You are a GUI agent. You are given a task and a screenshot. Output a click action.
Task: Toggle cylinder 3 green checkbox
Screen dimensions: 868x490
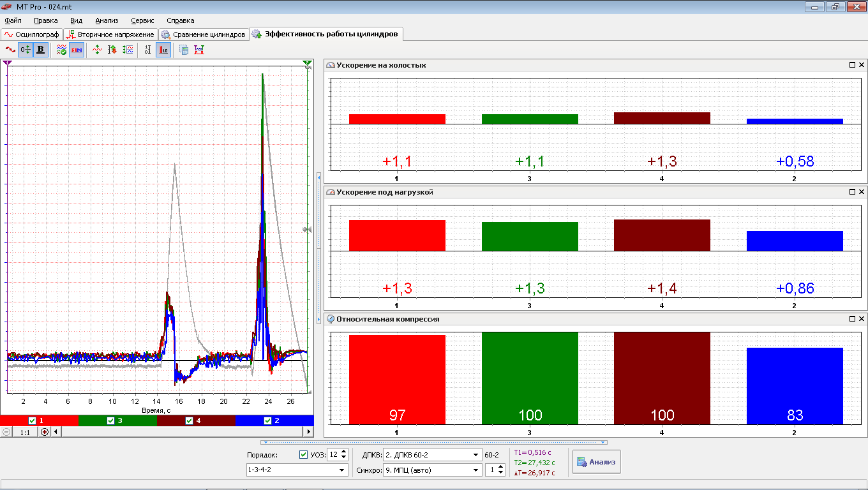tap(110, 420)
